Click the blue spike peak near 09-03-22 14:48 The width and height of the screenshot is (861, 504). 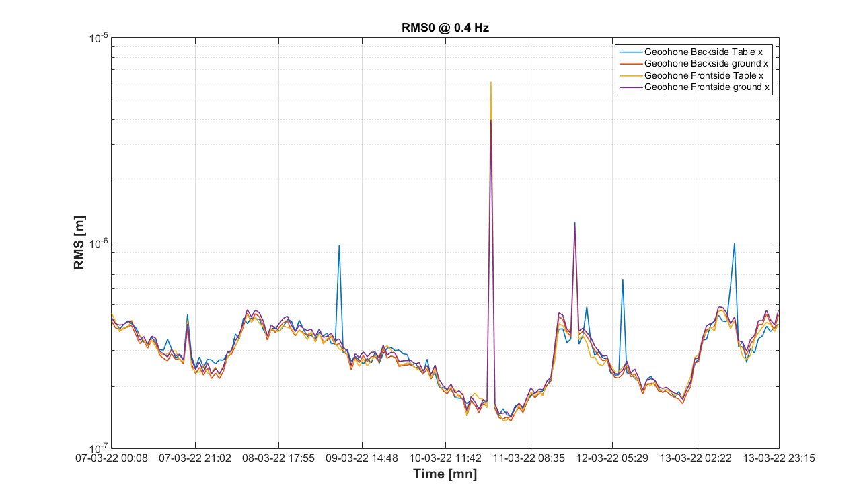coord(339,246)
